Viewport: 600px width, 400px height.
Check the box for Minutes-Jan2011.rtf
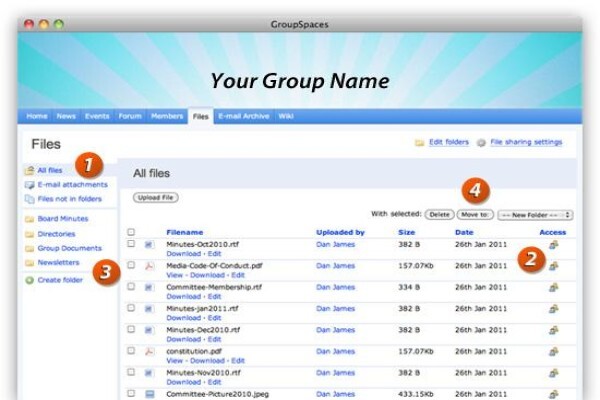click(x=131, y=308)
